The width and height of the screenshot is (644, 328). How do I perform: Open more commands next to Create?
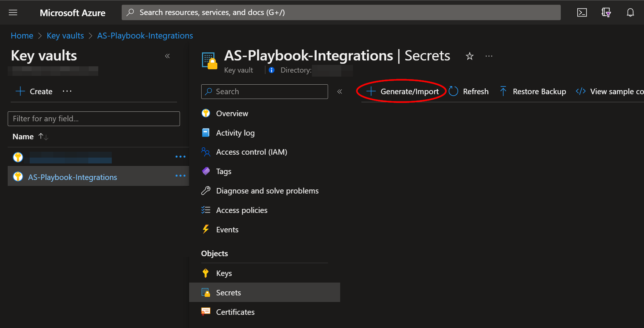pos(67,91)
